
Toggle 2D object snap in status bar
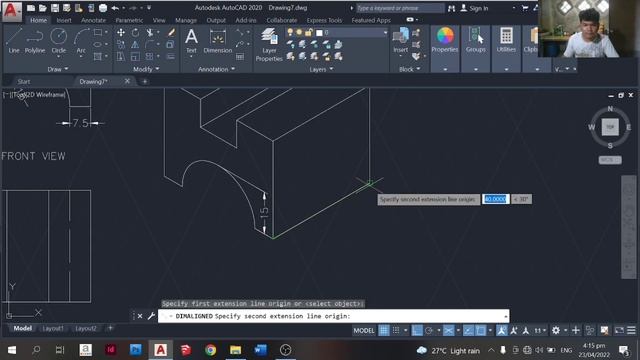tap(480, 330)
